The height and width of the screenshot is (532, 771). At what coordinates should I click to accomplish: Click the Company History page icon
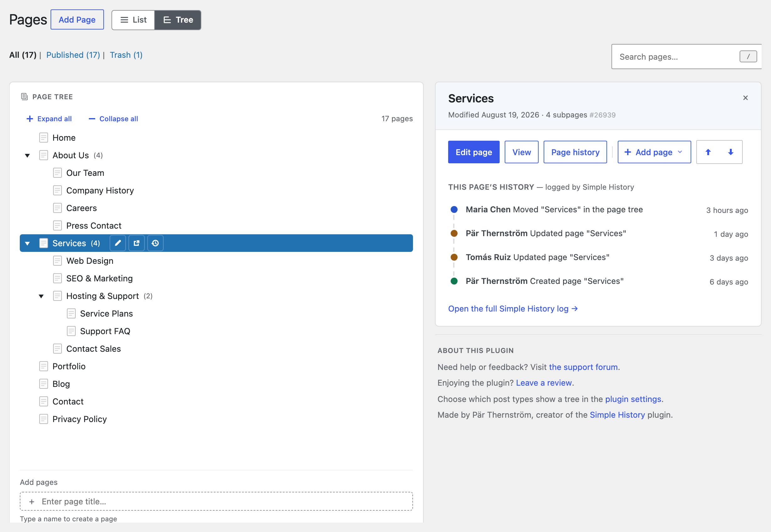[57, 190]
